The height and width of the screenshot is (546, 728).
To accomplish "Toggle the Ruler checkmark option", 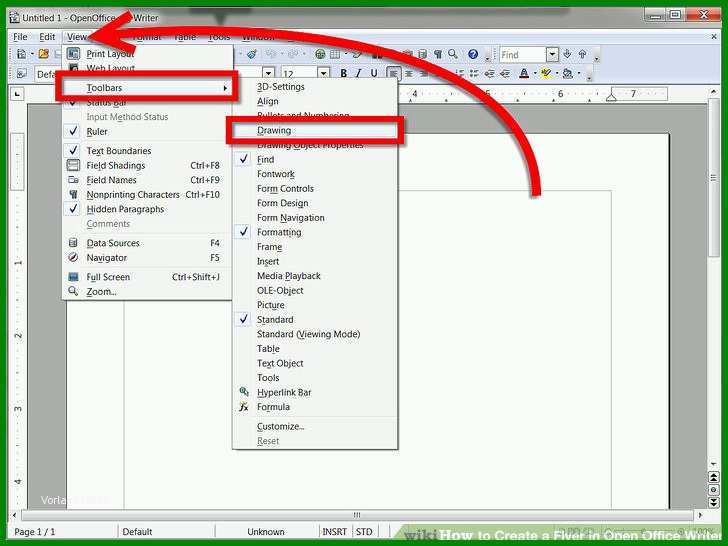I will [x=146, y=131].
